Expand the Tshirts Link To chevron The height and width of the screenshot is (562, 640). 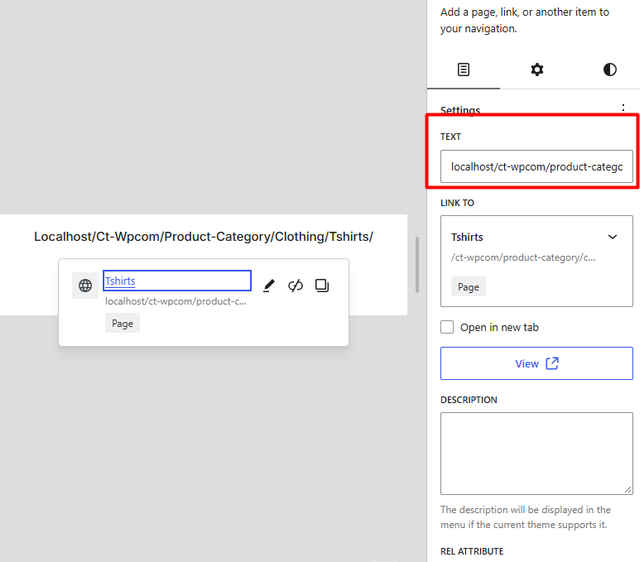click(612, 237)
